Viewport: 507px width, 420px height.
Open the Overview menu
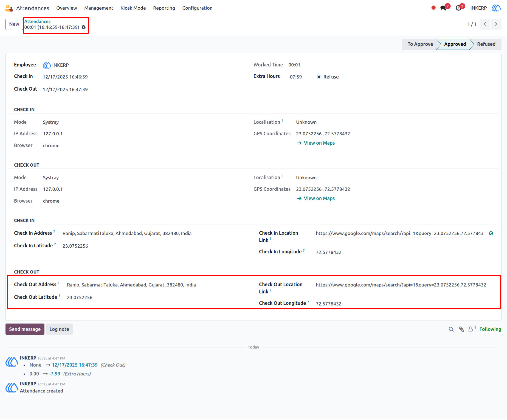click(x=67, y=8)
